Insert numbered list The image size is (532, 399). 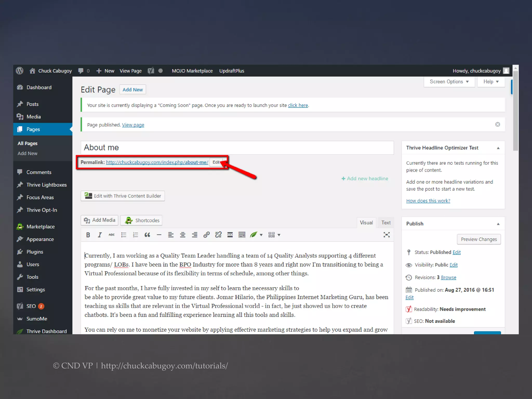[x=135, y=235]
